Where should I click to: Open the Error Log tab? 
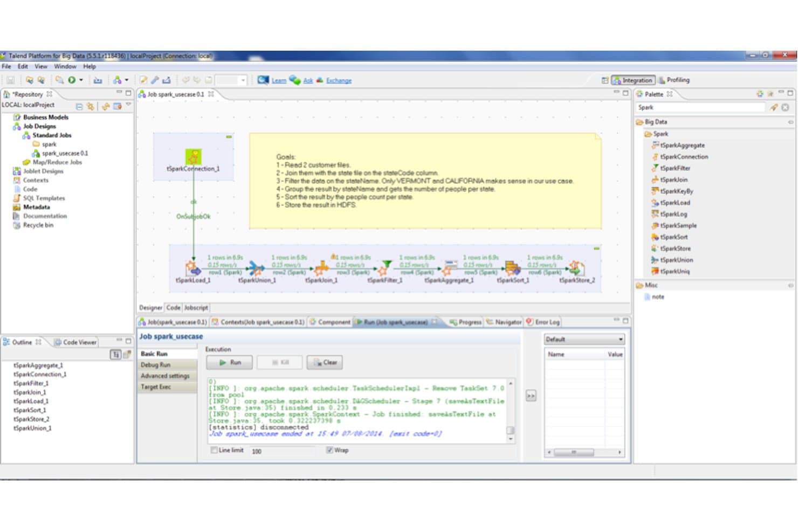pyautogui.click(x=544, y=322)
